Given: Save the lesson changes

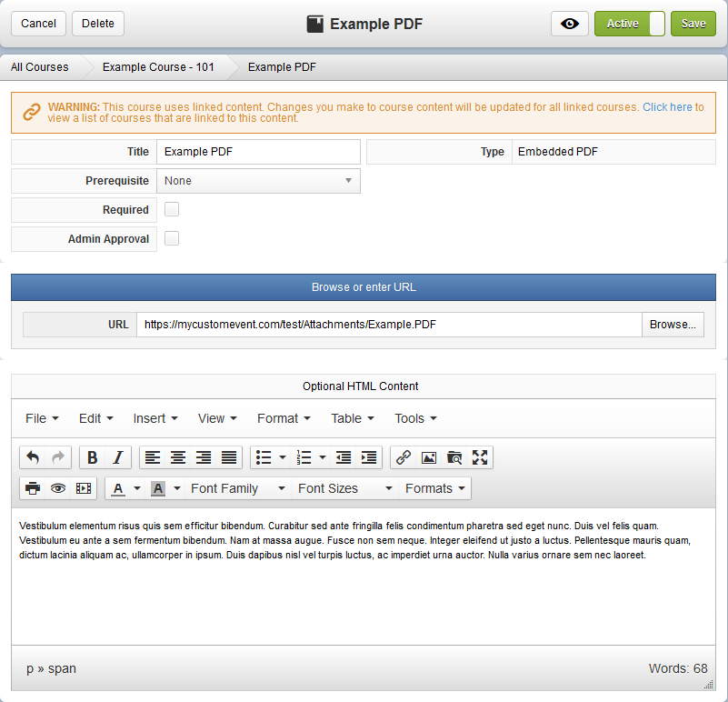Looking at the screenshot, I should click(693, 24).
